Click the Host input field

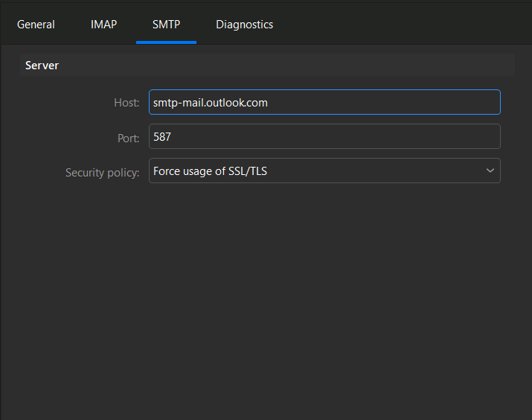click(324, 102)
